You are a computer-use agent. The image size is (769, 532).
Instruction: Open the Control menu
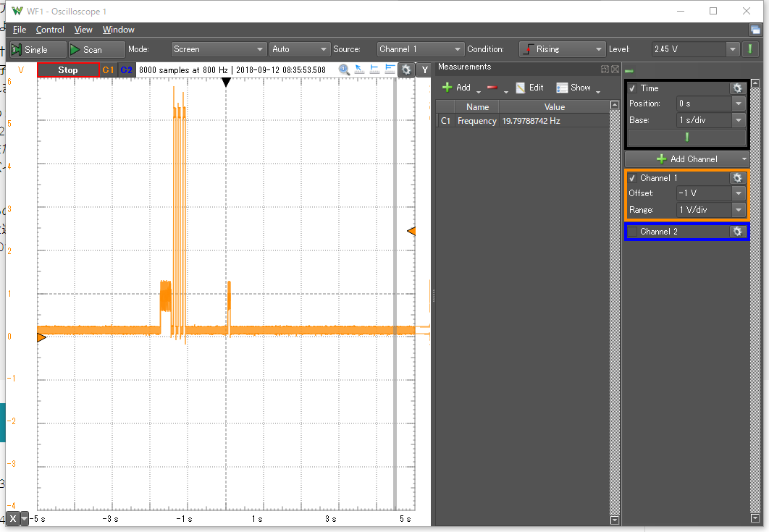click(50, 30)
